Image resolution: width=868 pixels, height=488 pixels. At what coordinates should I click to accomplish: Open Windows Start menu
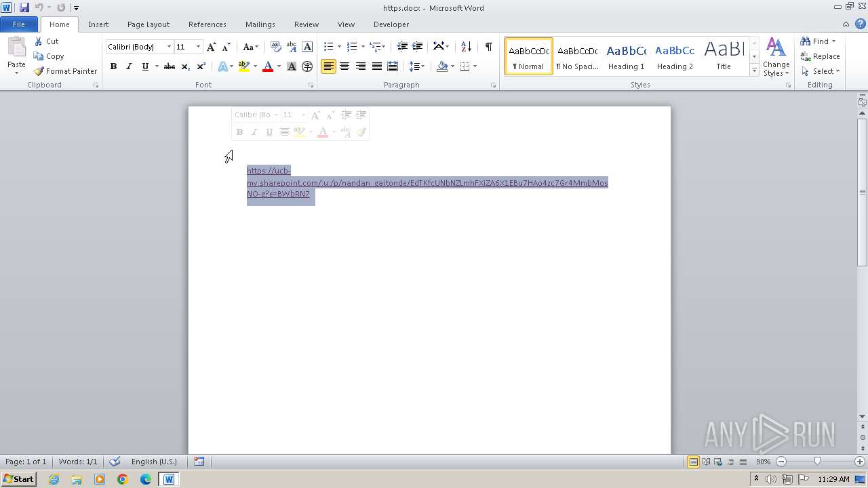pos(18,479)
